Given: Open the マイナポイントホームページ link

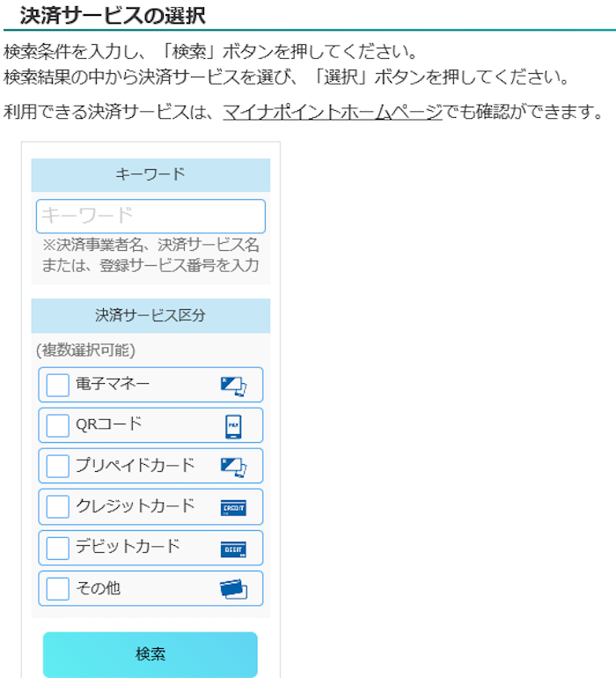Looking at the screenshot, I should tap(332, 112).
